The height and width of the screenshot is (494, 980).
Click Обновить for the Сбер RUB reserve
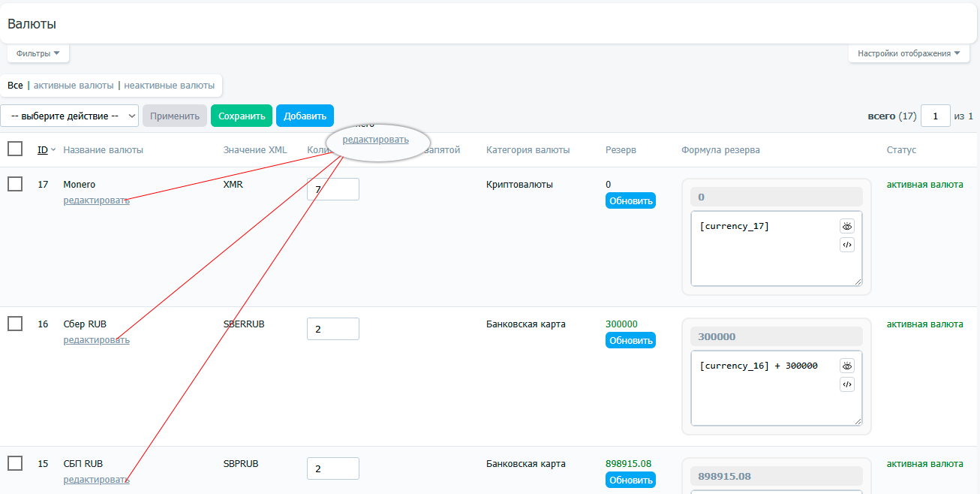pyautogui.click(x=630, y=341)
